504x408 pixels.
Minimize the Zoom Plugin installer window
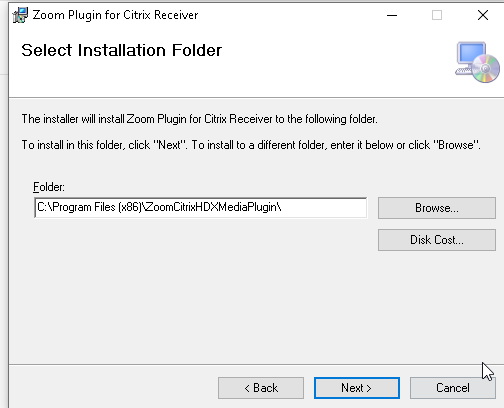click(392, 15)
